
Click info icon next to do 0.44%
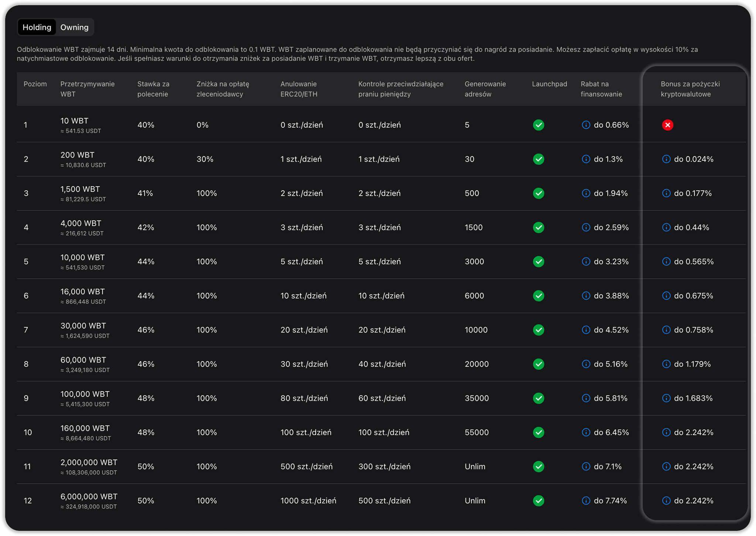click(x=666, y=227)
